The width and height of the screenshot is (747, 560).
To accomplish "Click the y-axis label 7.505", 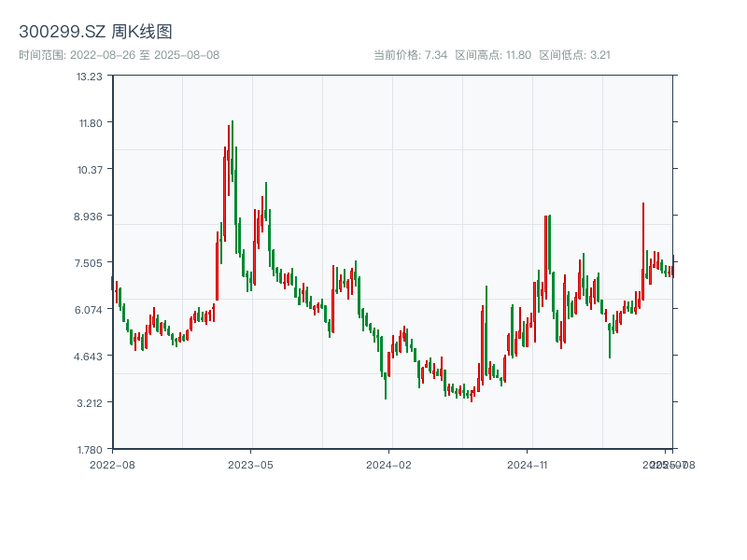I will point(88,263).
